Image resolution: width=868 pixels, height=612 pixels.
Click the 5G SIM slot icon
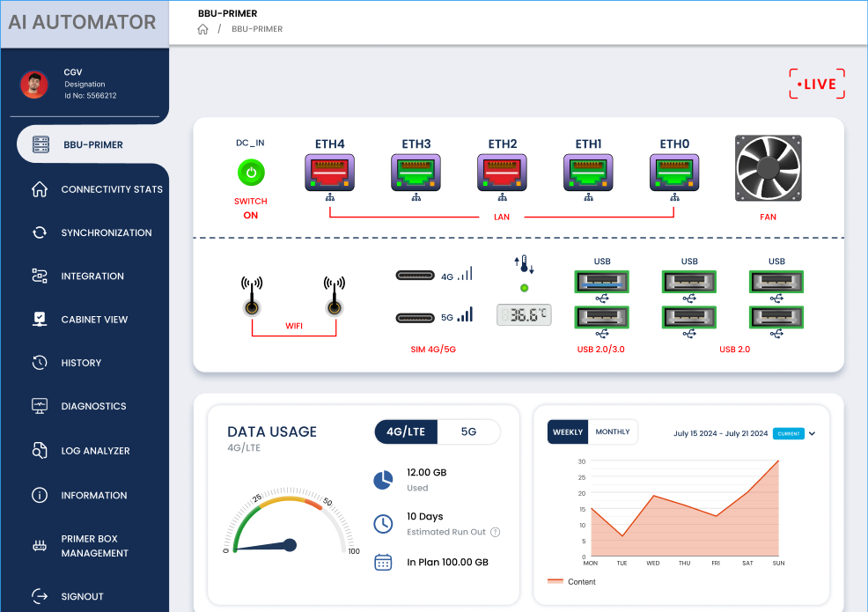pyautogui.click(x=416, y=318)
